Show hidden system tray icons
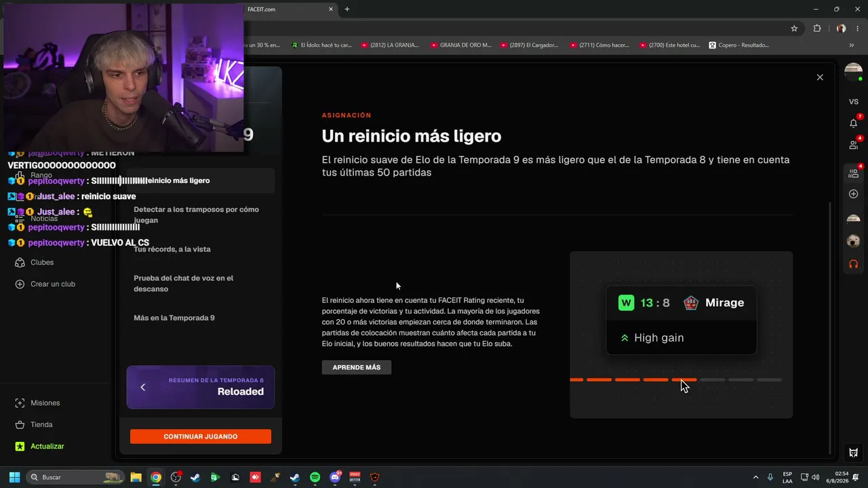The width and height of the screenshot is (868, 488). (x=755, y=477)
